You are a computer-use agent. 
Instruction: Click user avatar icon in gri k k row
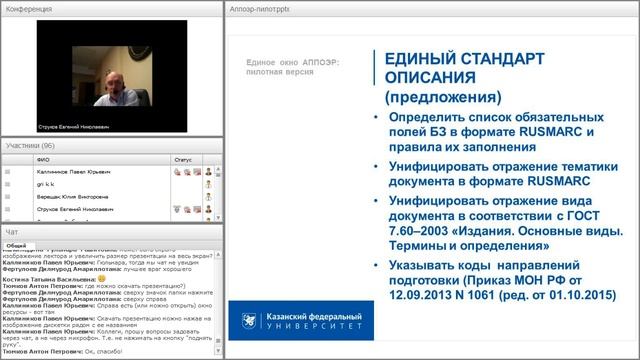point(209,184)
